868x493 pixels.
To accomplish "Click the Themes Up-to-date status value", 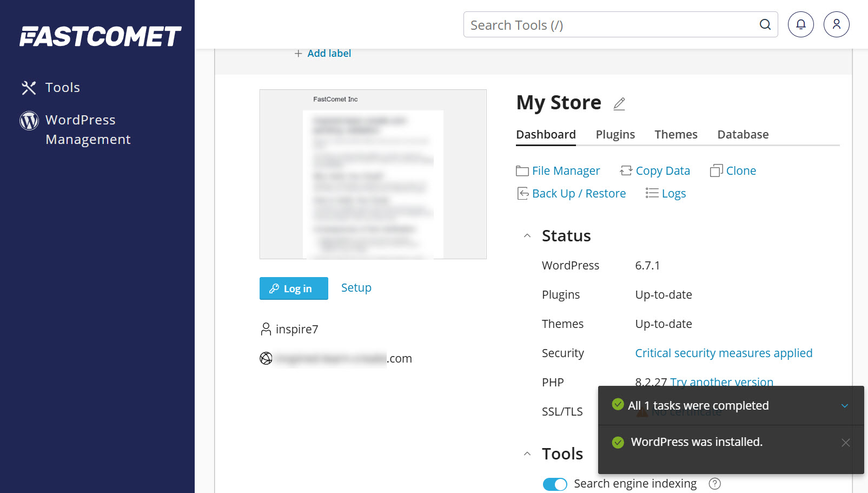I will tap(664, 324).
